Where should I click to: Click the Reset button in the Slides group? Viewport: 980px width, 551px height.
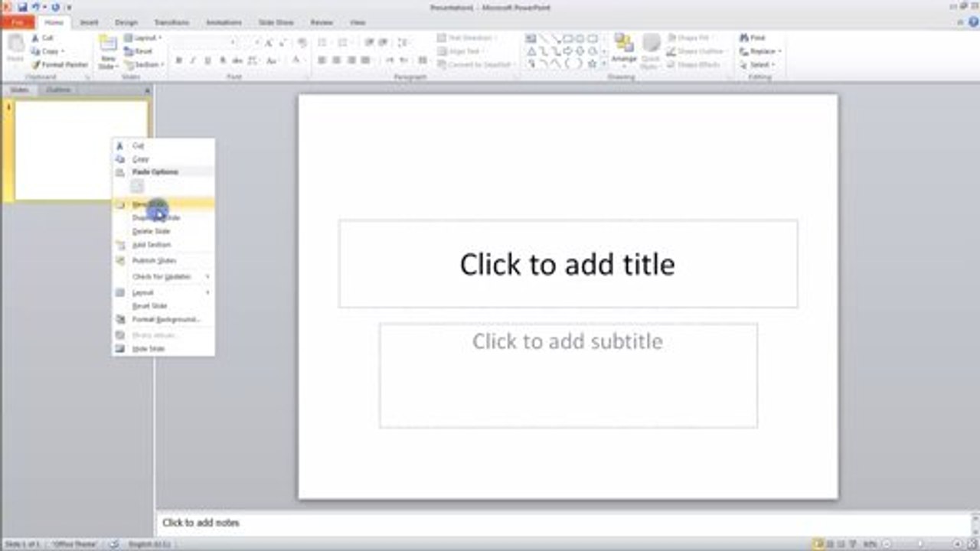point(139,51)
